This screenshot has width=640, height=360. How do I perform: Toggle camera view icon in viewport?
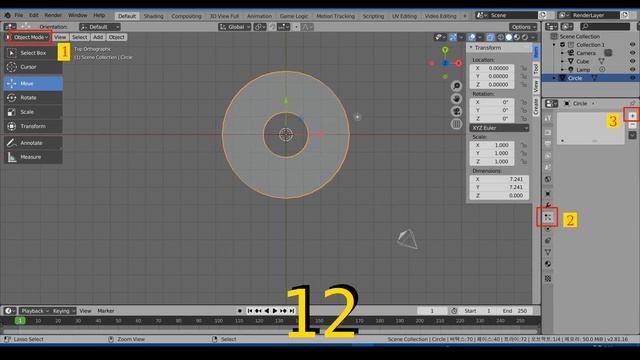pos(456,111)
